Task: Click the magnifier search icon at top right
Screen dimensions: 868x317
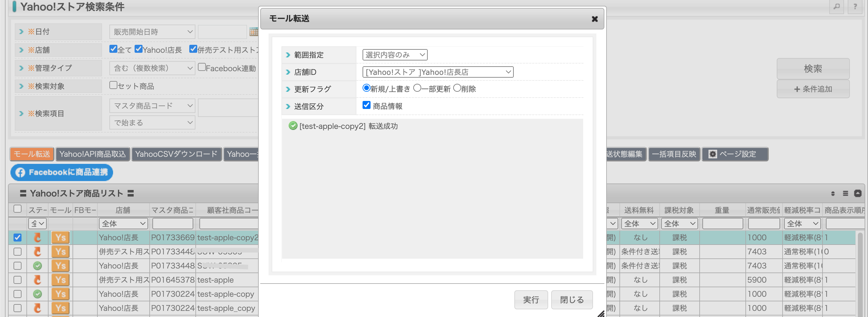Action: pos(836,6)
